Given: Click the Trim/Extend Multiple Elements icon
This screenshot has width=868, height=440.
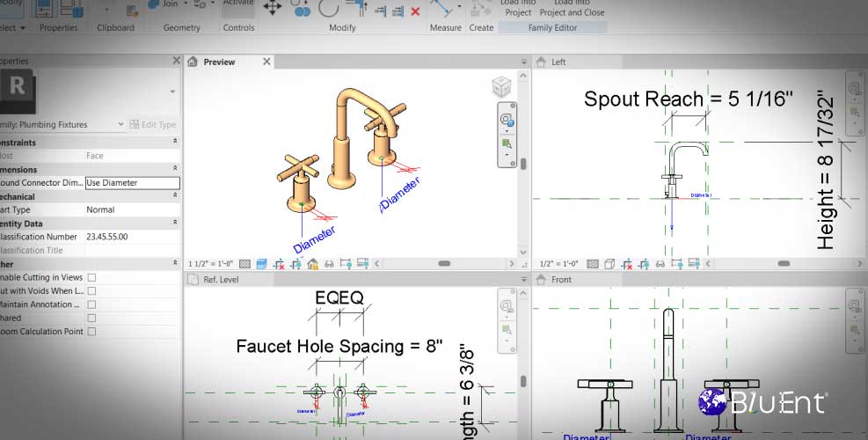Looking at the screenshot, I should 398,11.
